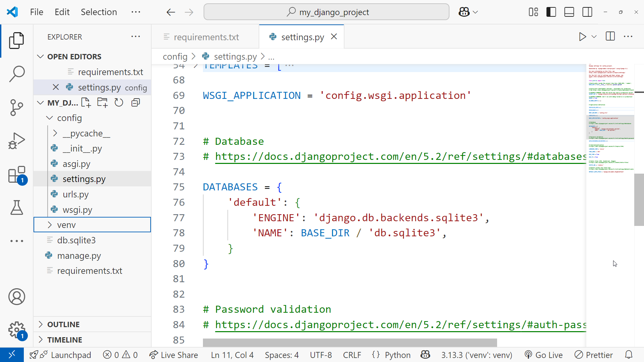Expand the OUTLINE section
Image resolution: width=644 pixels, height=362 pixels.
pyautogui.click(x=63, y=324)
